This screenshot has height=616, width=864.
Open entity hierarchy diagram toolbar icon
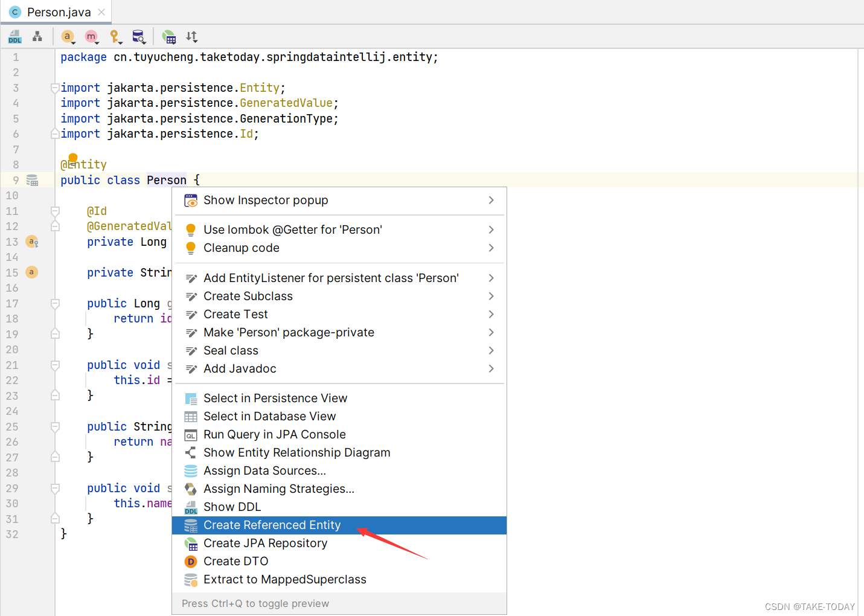point(37,36)
